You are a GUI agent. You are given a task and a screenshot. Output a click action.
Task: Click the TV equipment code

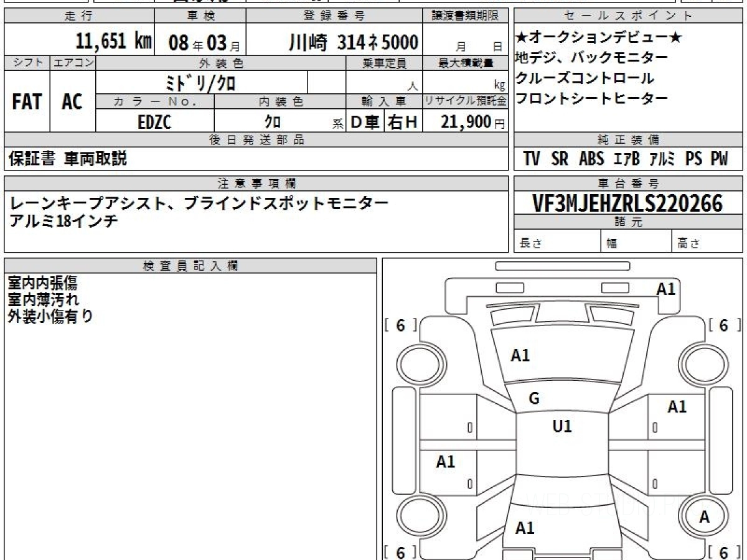[532, 159]
